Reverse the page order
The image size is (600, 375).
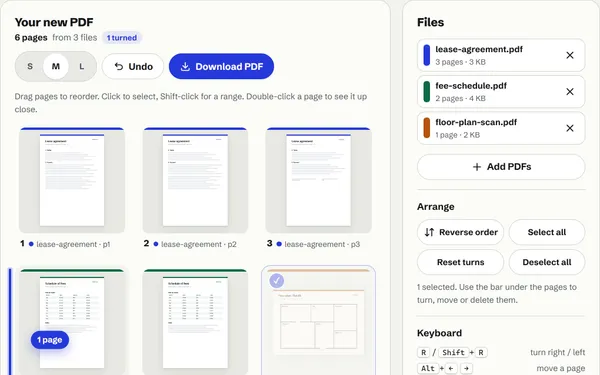point(460,232)
